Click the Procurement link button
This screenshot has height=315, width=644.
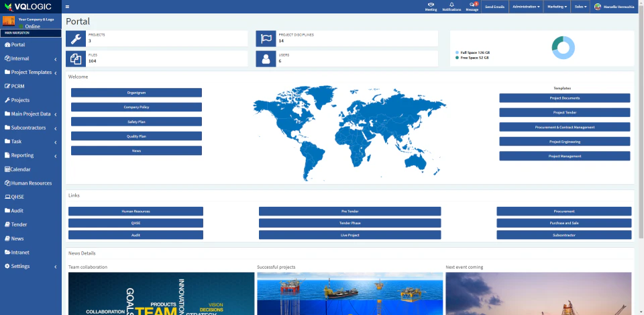(x=564, y=212)
